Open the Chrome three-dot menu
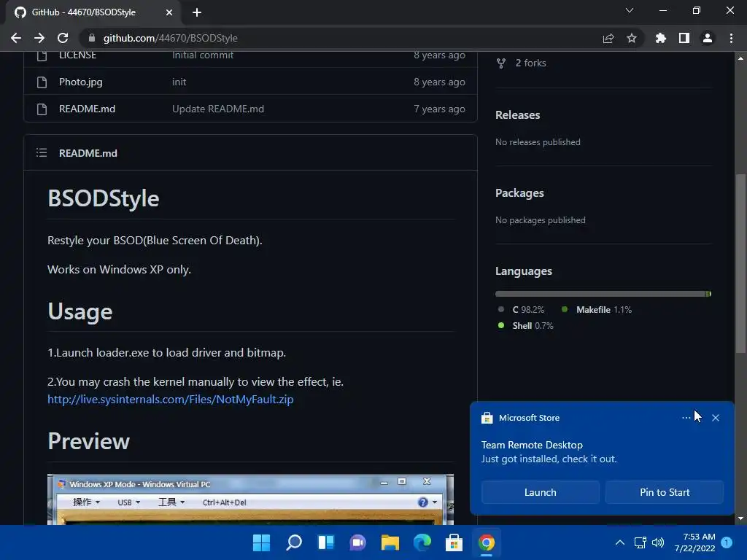The height and width of the screenshot is (560, 747). point(731,38)
